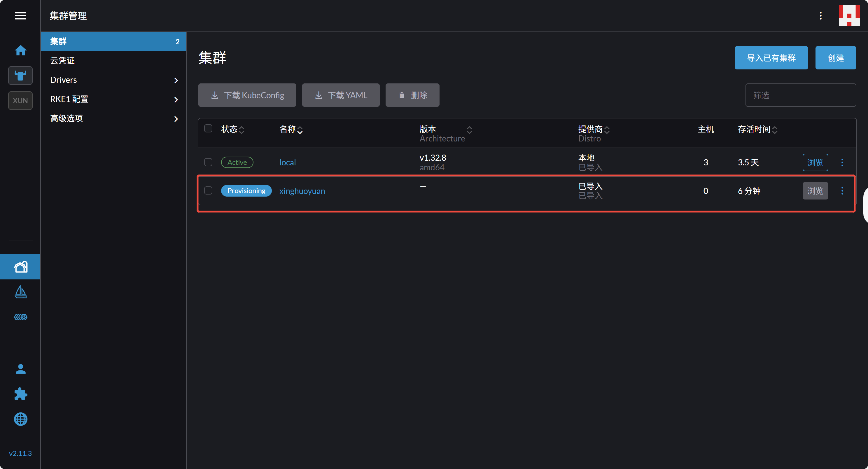Go to the Home icon in sidebar
This screenshot has height=469, width=868.
tap(20, 50)
